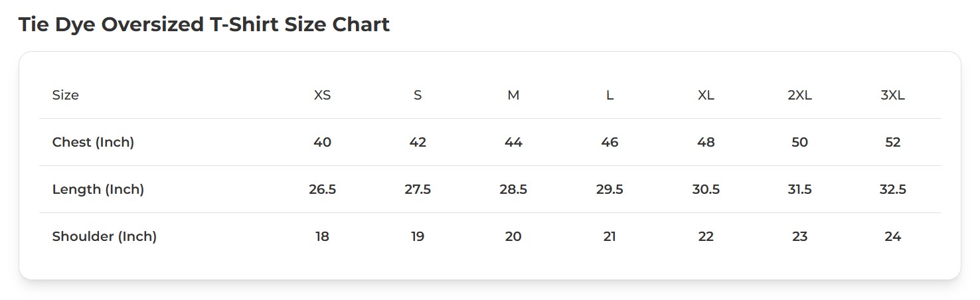Click shoulder value 23 for 2XL
Image resolution: width=980 pixels, height=300 pixels.
(799, 236)
